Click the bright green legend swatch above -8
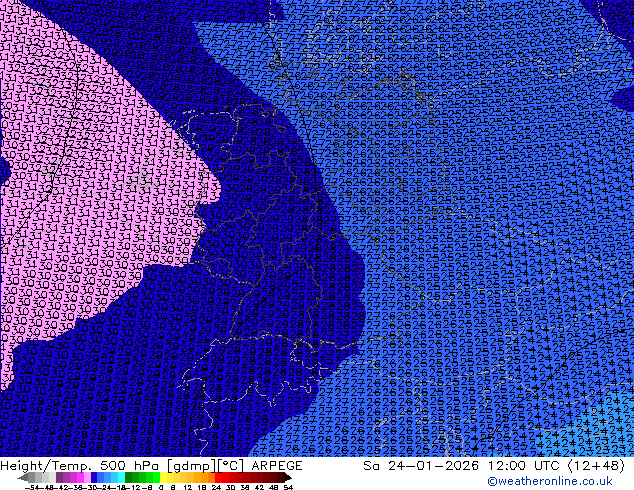The width and height of the screenshot is (634, 490). point(156,477)
